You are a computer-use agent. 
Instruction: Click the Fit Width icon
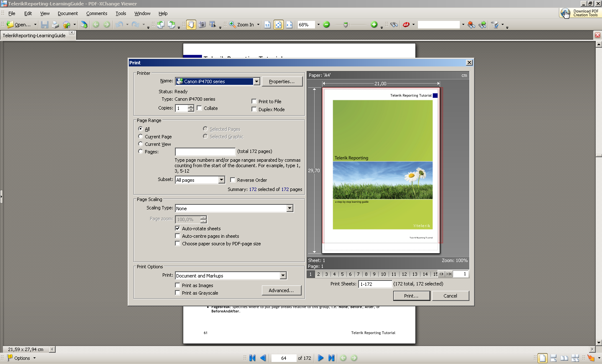pyautogui.click(x=289, y=25)
